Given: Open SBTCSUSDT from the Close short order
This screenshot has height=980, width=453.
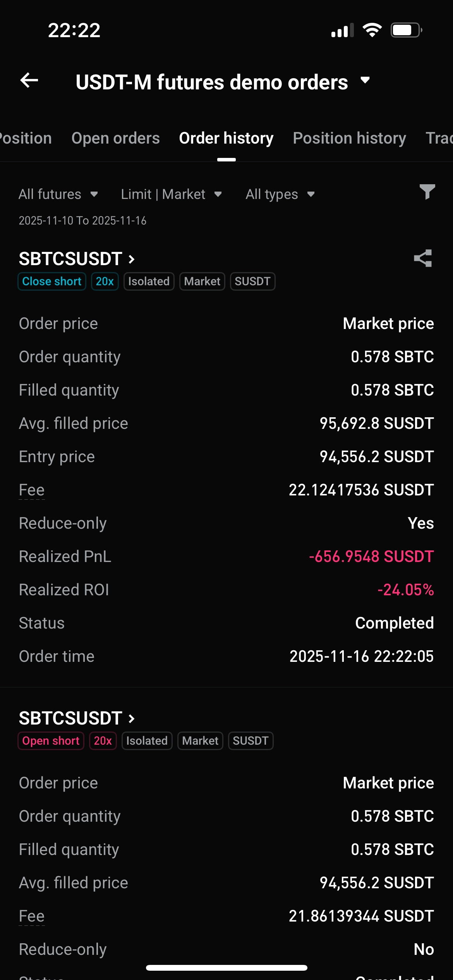Looking at the screenshot, I should (77, 259).
